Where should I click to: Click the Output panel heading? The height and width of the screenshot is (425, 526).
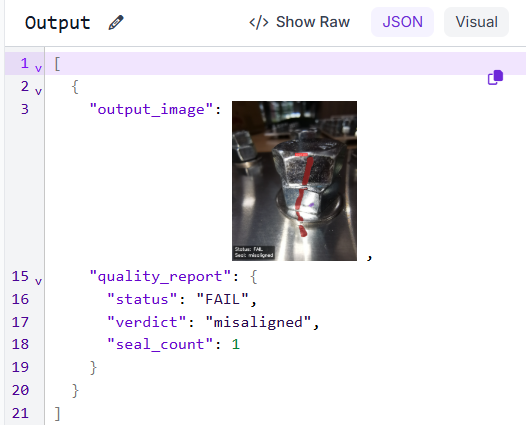(58, 23)
